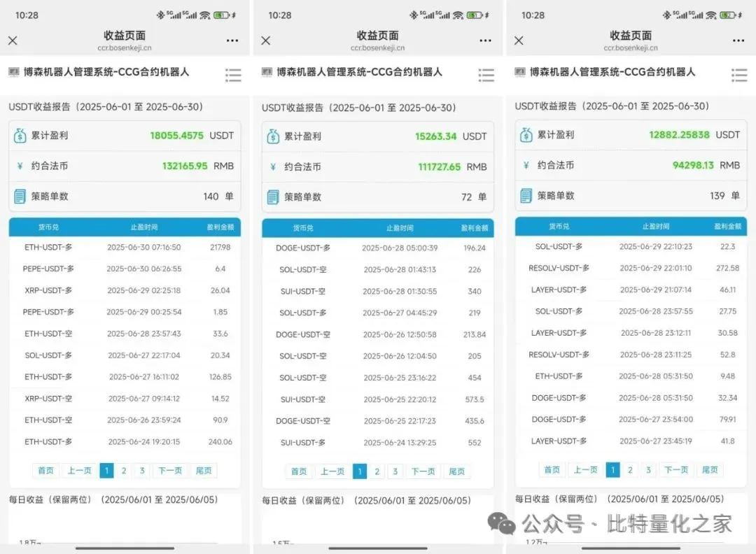Select ETH-USDT-多 row with profit 217.98

(x=125, y=247)
